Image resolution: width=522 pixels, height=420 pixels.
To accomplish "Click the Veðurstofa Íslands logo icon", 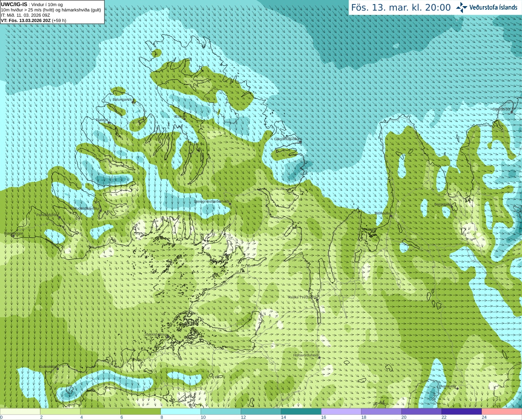I will click(x=462, y=7).
